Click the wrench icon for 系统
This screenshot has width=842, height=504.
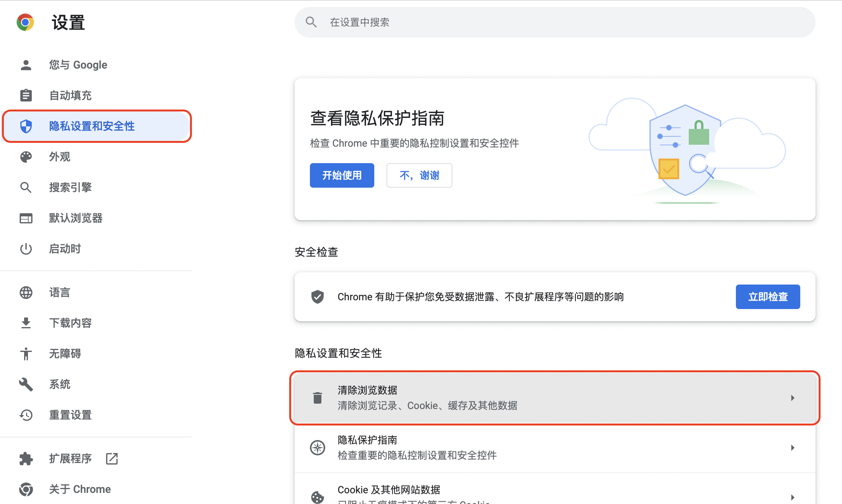pyautogui.click(x=26, y=384)
